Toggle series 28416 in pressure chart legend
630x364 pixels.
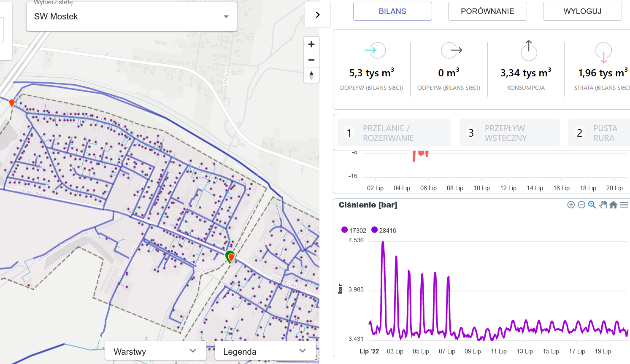pos(384,230)
